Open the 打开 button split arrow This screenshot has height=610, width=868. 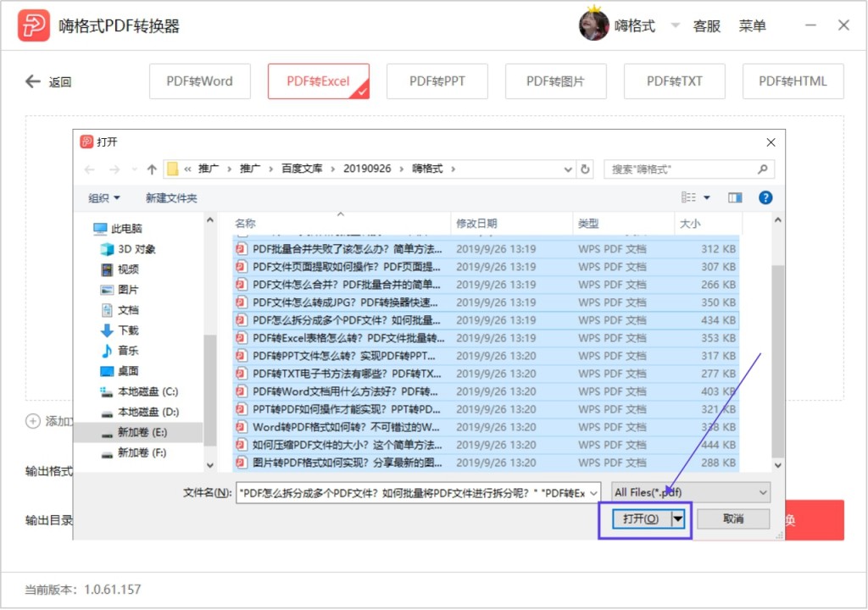pyautogui.click(x=677, y=518)
